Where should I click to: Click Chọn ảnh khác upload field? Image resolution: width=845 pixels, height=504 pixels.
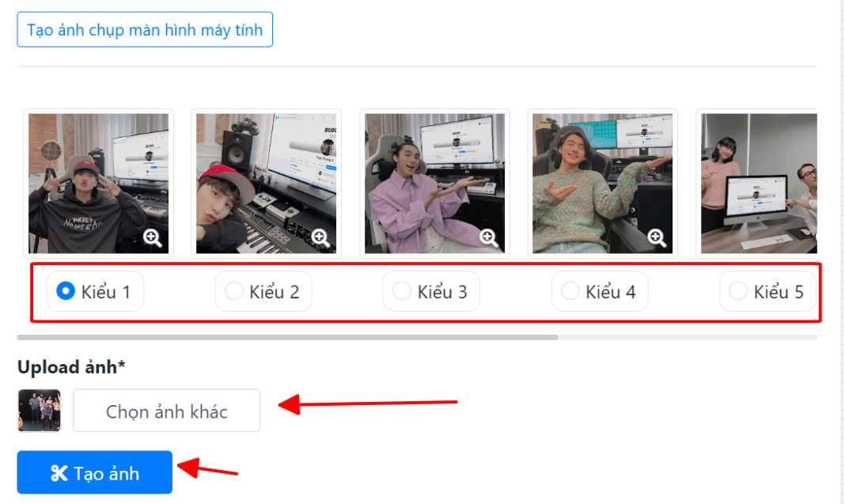[166, 411]
